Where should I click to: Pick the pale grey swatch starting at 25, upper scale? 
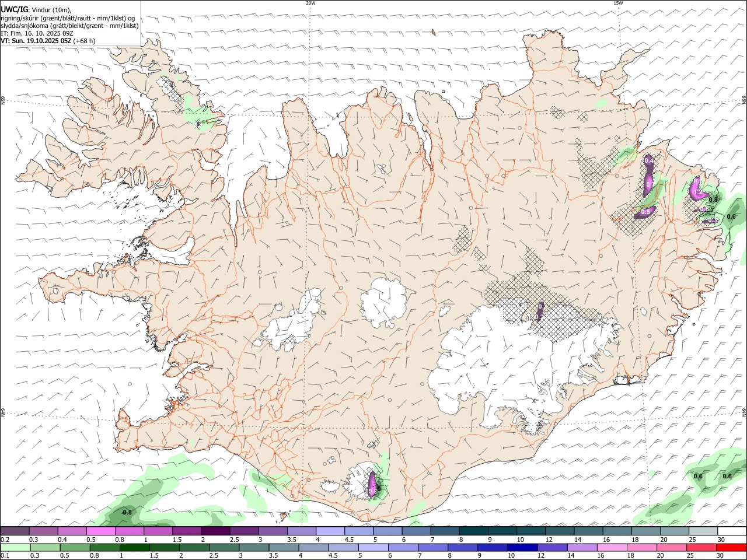(x=703, y=531)
